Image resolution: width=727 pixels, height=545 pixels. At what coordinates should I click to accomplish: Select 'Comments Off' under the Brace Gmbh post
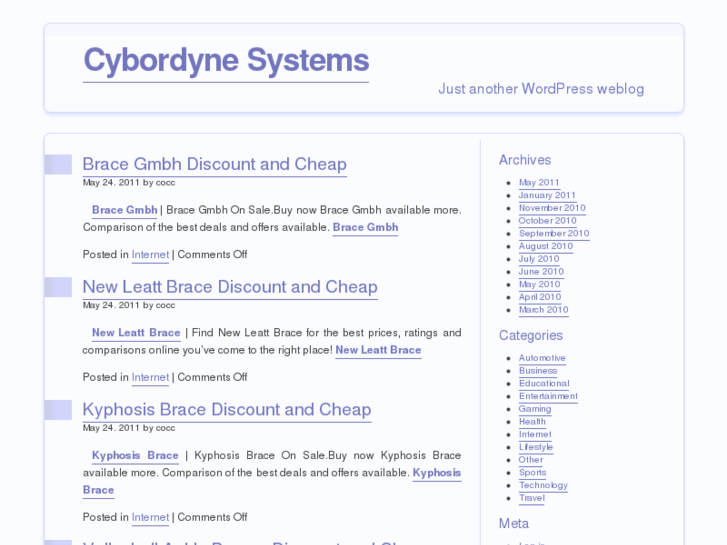coord(212,255)
